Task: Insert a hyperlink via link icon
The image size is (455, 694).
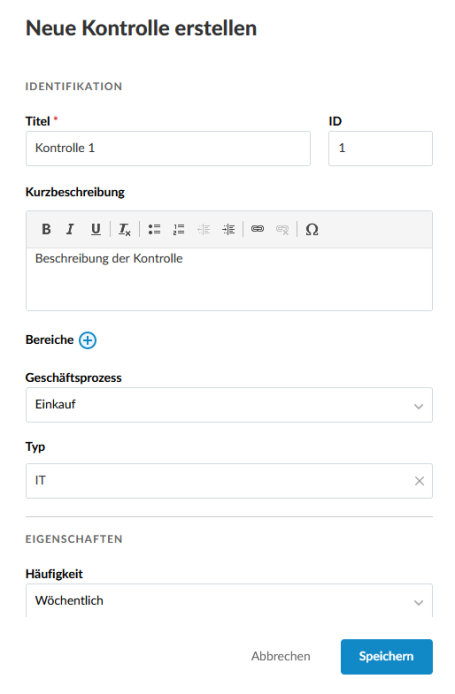Action: pos(258,229)
